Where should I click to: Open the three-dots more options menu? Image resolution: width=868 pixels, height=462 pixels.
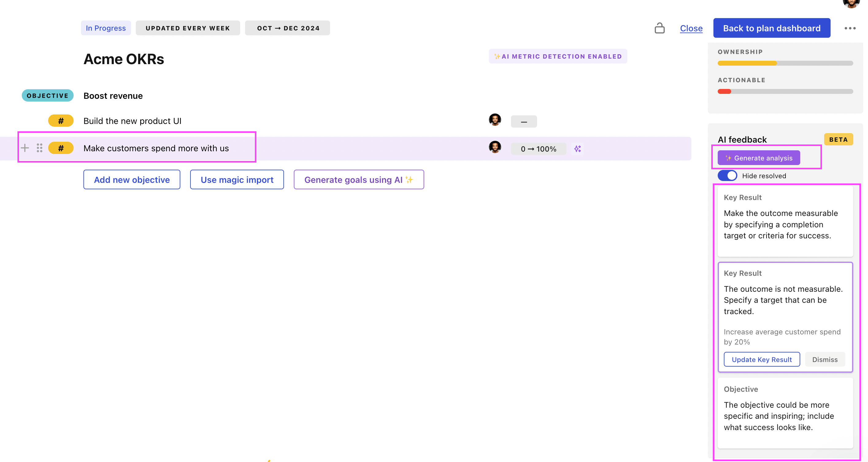click(x=850, y=28)
